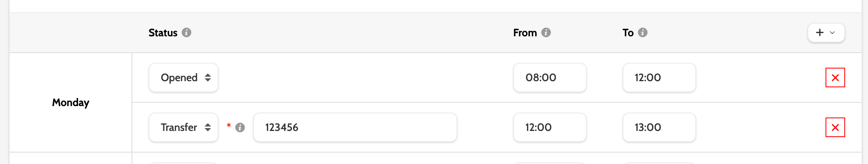
Task: Expand the chevron beside the plus icon
Action: [832, 33]
